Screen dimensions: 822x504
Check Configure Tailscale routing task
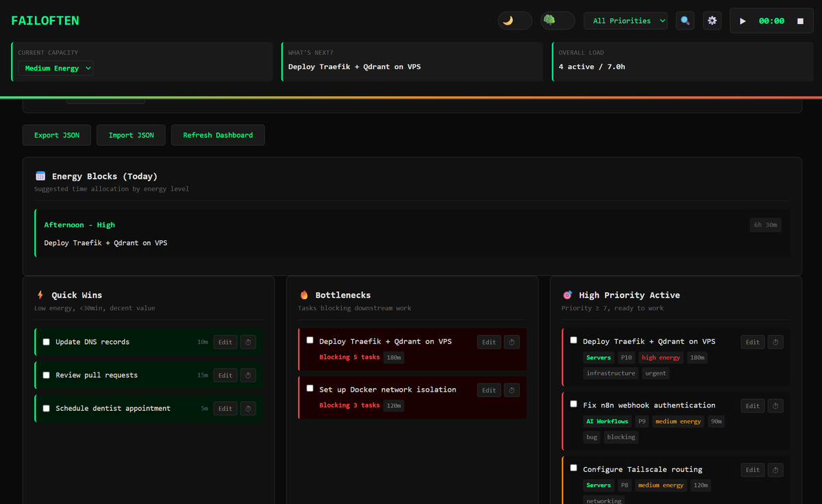tap(573, 468)
